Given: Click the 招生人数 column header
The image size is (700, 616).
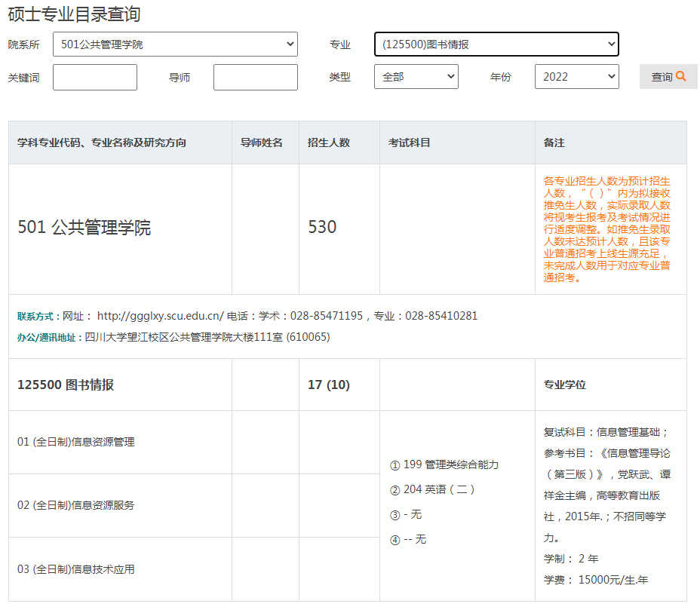Looking at the screenshot, I should click(330, 143).
